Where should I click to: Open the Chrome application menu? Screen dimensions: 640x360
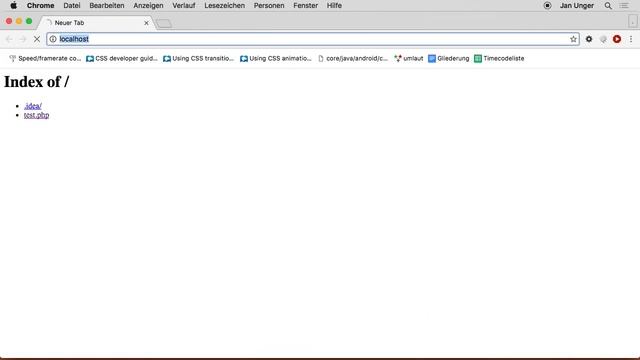[40, 6]
